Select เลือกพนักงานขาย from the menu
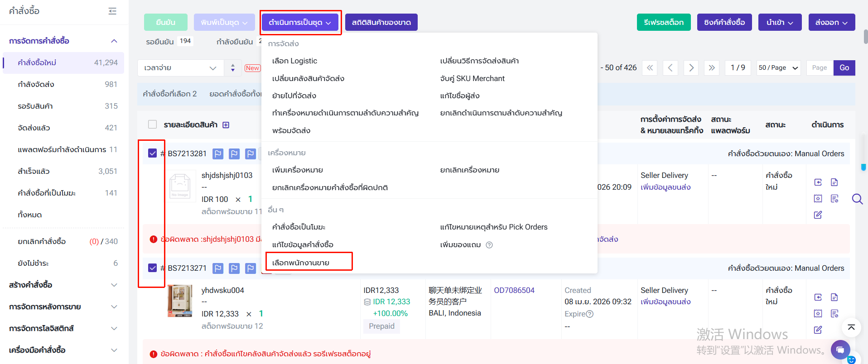The image size is (868, 364). (x=301, y=263)
